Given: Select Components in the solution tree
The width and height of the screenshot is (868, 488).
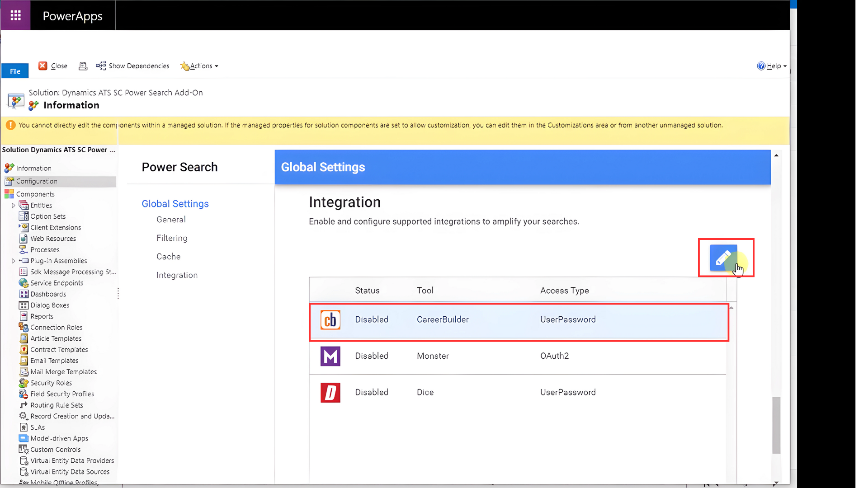Looking at the screenshot, I should point(35,194).
